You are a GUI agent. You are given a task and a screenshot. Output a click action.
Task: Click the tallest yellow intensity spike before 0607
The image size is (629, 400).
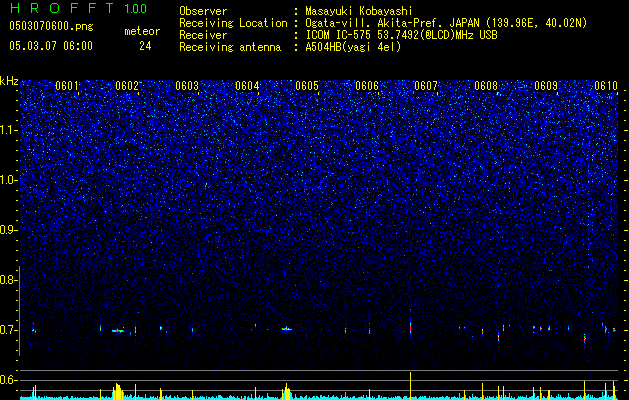coord(410,386)
